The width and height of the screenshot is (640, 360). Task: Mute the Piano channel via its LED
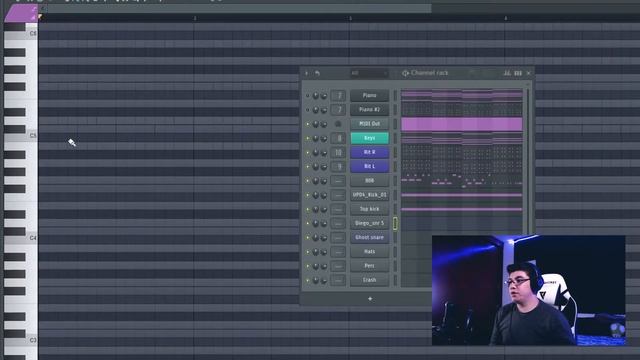[x=308, y=96]
